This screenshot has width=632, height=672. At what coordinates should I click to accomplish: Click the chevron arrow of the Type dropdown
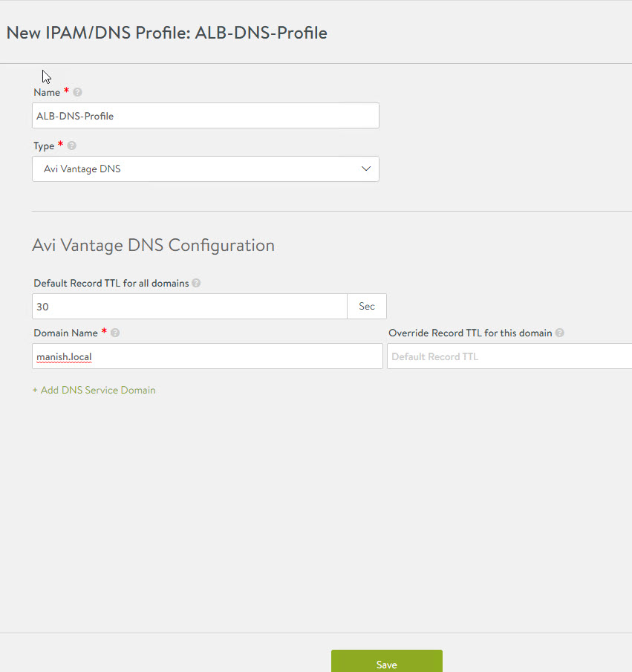pos(366,169)
